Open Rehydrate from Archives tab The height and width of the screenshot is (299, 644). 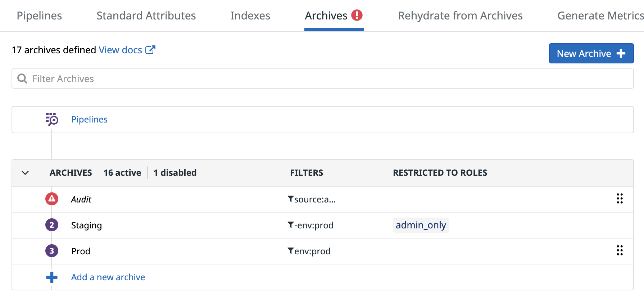tap(460, 15)
